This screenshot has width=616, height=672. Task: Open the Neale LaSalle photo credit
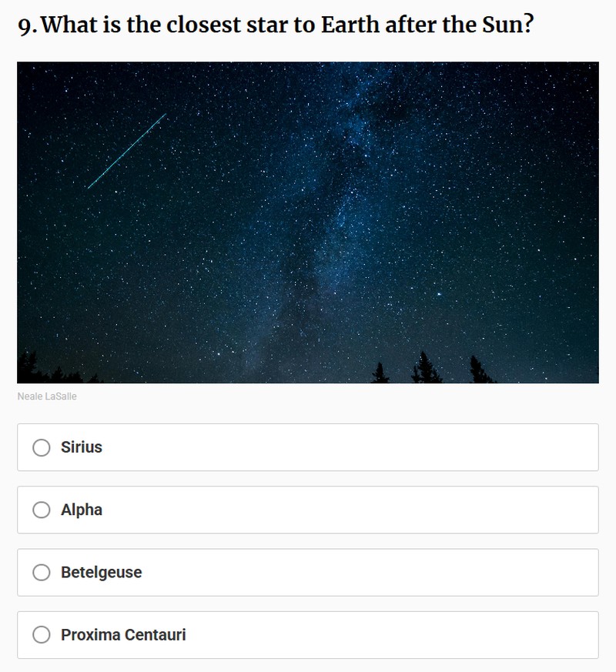click(x=47, y=397)
